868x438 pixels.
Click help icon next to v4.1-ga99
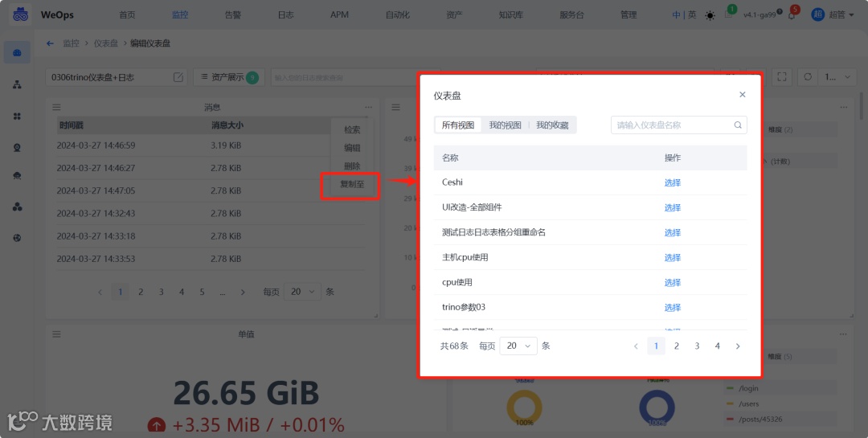[x=780, y=11]
